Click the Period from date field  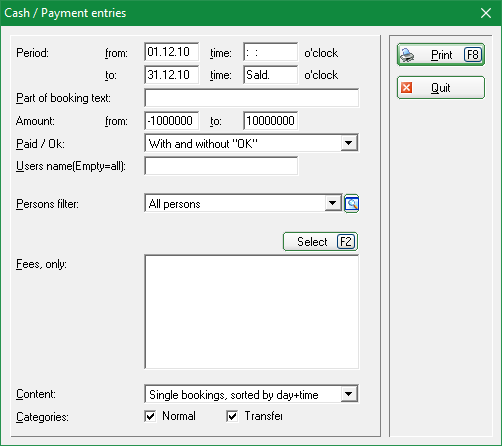coord(172,52)
